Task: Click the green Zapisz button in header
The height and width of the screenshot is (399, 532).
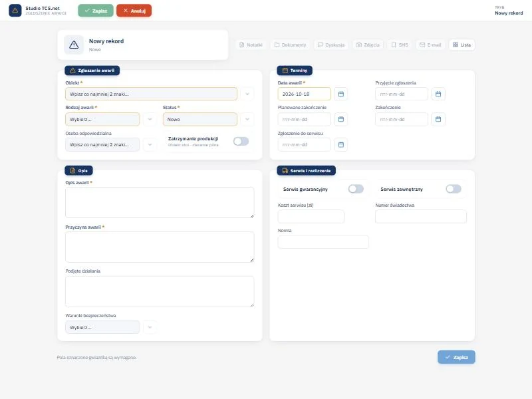Action: 96,11
